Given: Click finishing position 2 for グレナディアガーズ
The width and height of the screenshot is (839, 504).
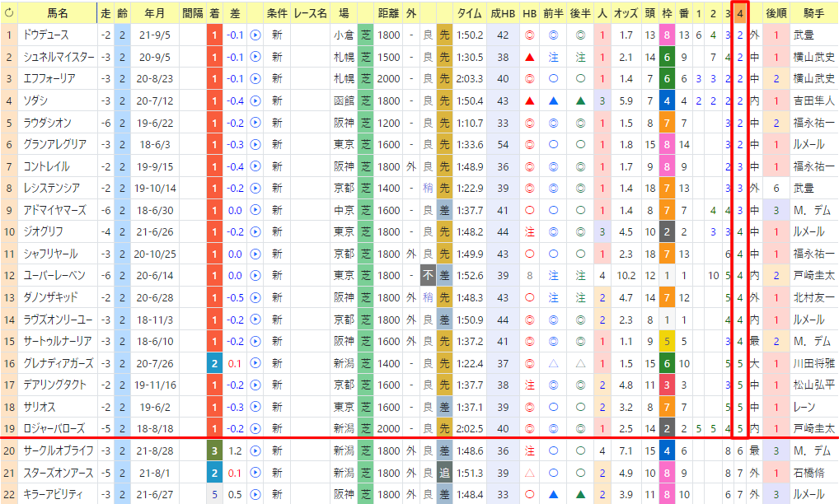Looking at the screenshot, I should coord(214,363).
